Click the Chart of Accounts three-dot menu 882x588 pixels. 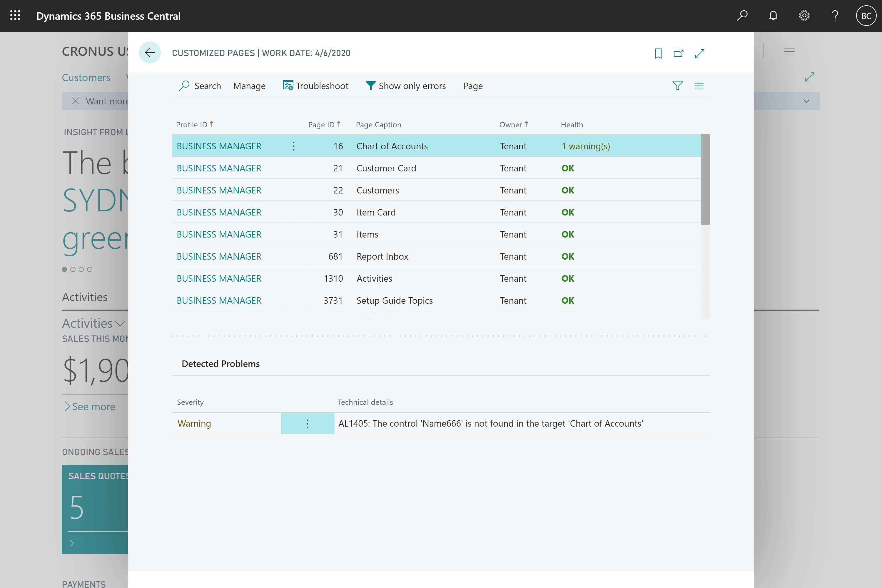pyautogui.click(x=293, y=146)
